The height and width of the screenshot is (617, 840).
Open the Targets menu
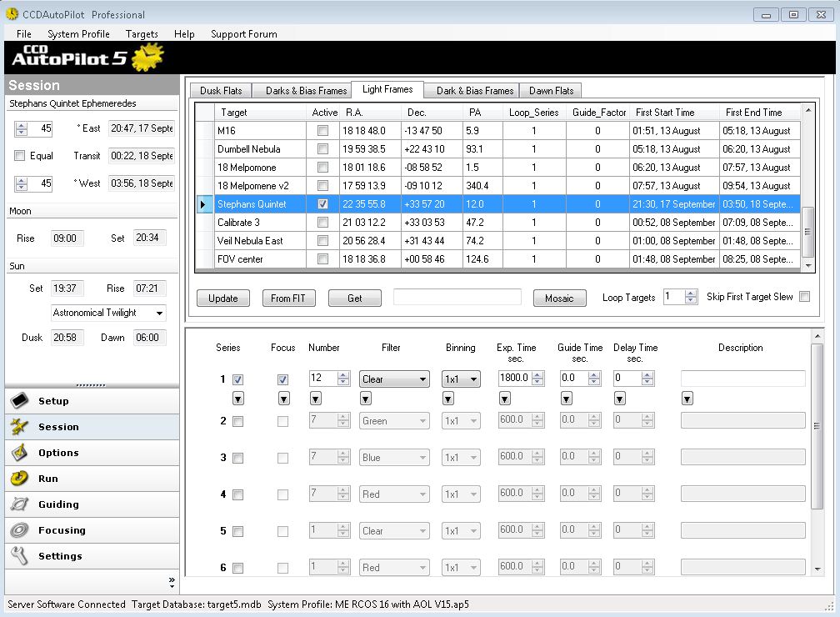click(x=142, y=34)
